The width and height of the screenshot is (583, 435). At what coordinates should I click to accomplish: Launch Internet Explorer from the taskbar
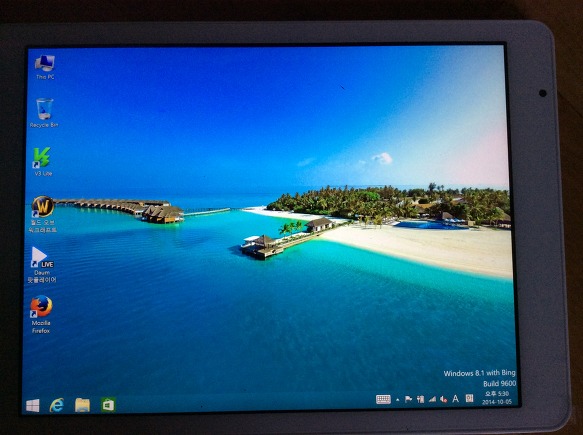click(57, 405)
